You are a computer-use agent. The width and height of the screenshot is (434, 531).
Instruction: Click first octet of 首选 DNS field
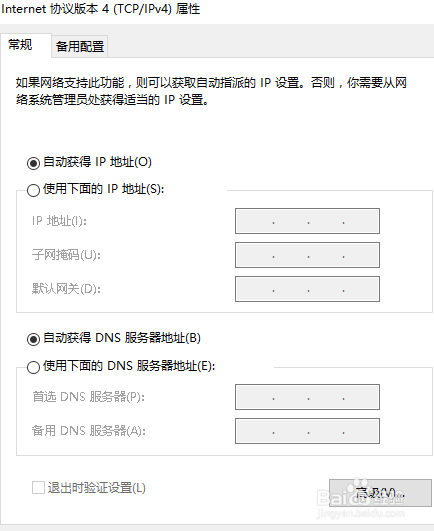255,397
